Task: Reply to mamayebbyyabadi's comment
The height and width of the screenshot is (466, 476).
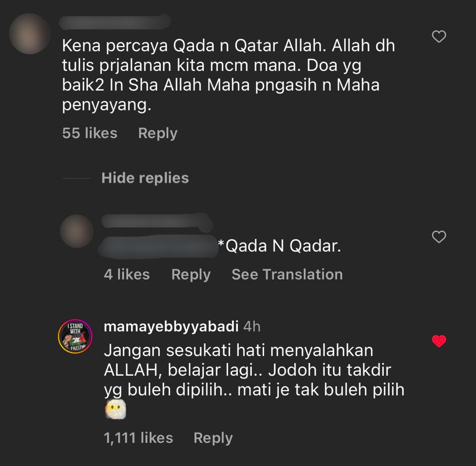Action: point(213,438)
